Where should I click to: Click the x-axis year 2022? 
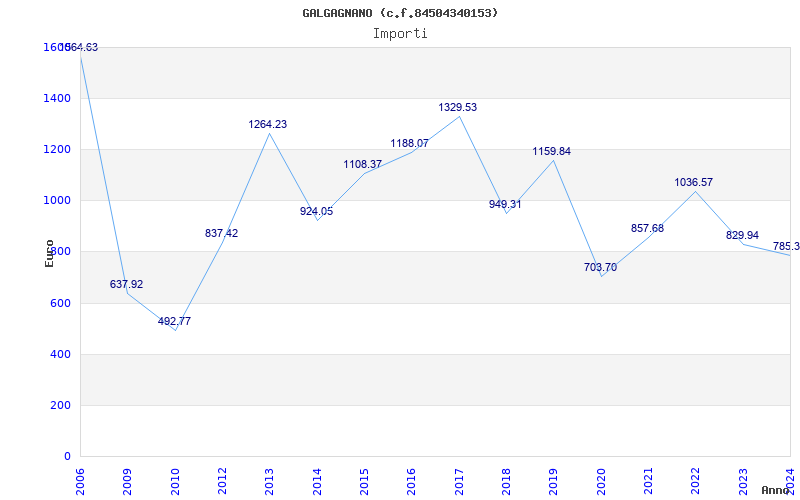tap(695, 482)
